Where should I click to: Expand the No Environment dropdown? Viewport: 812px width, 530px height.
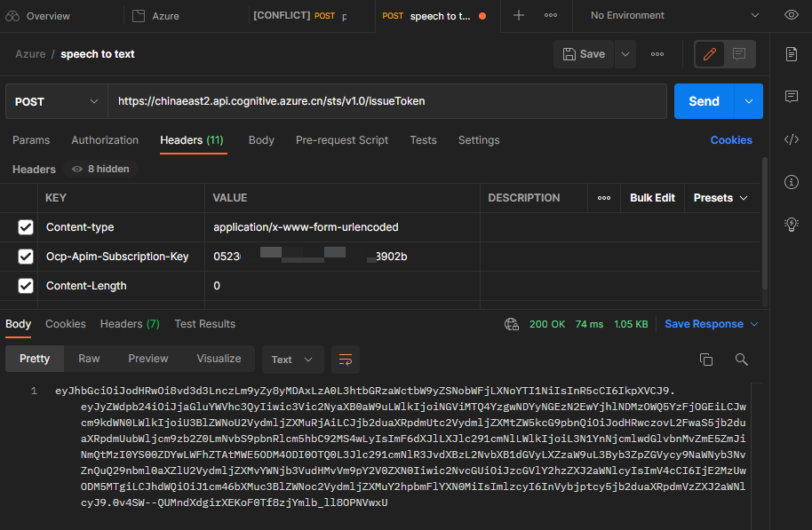click(674, 15)
